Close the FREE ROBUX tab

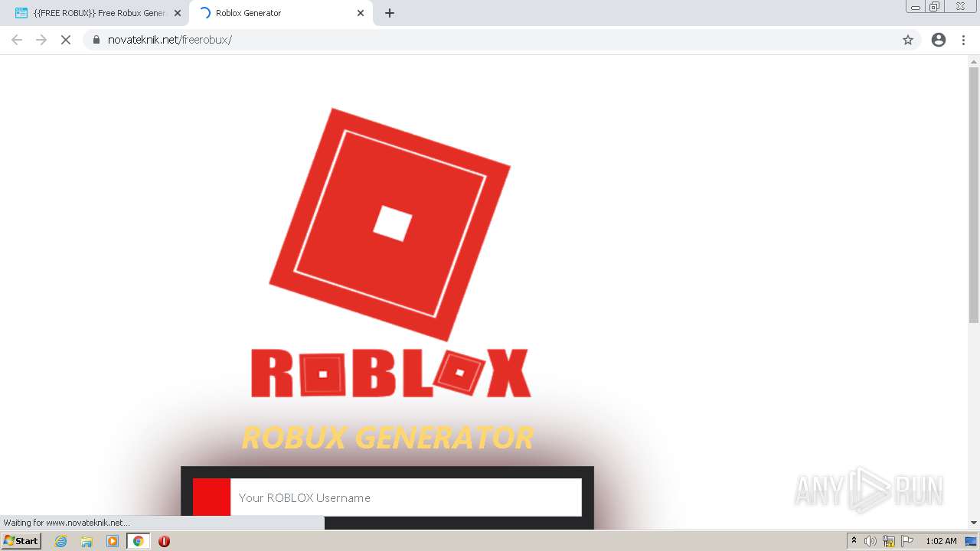178,13
